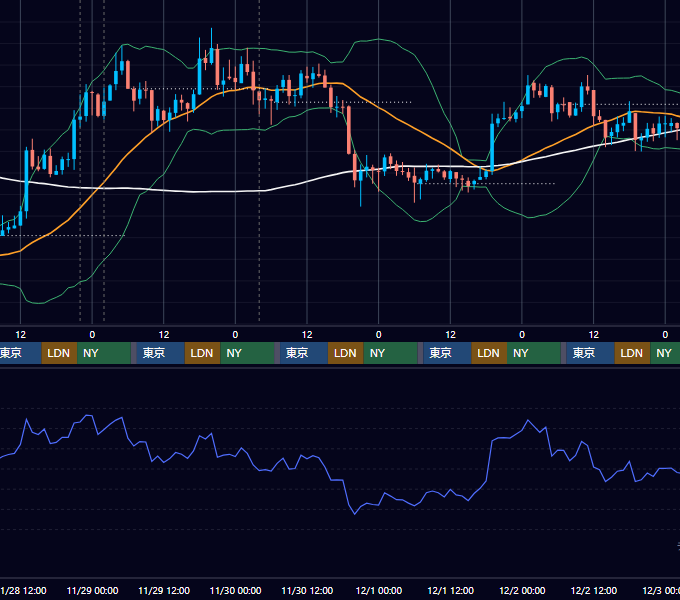Select the 11/30 12:00 date label

coord(307,590)
